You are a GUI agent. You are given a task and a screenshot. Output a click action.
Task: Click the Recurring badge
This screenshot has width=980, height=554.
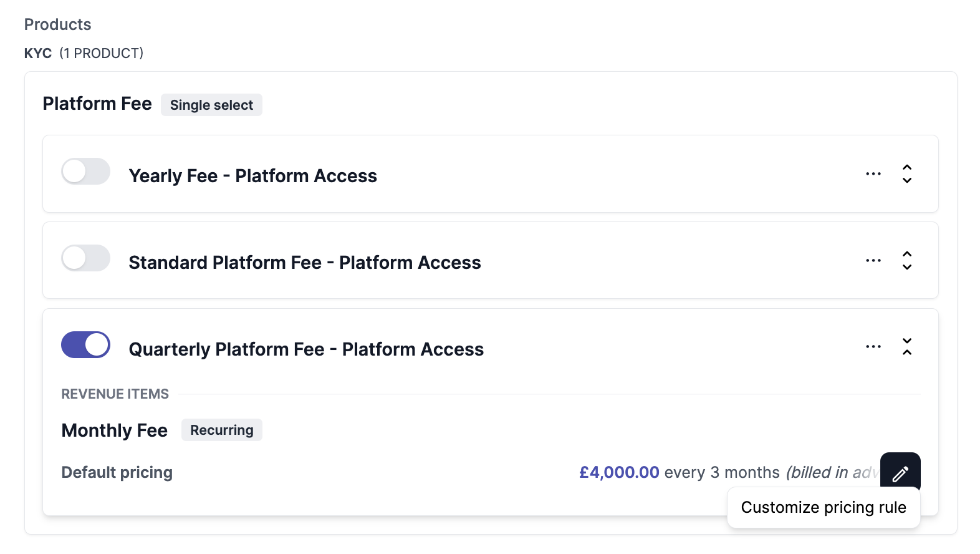222,430
